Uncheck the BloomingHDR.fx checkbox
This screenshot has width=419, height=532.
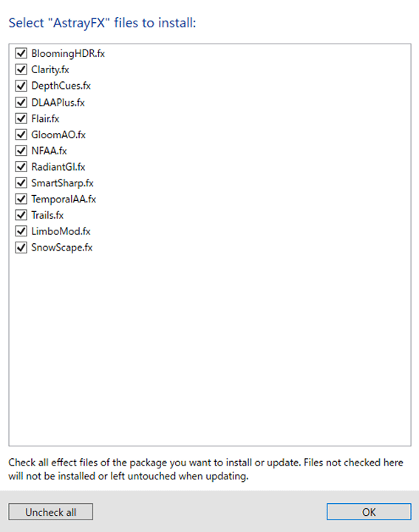[x=21, y=53]
